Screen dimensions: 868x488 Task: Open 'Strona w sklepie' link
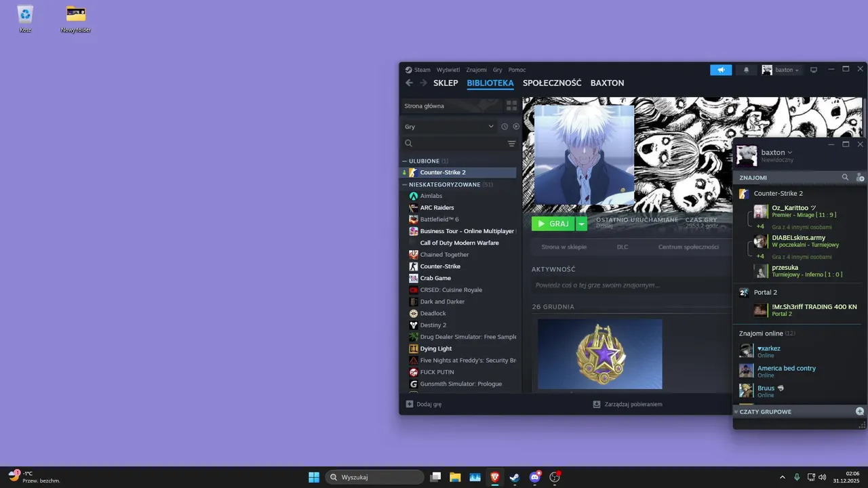click(x=564, y=247)
